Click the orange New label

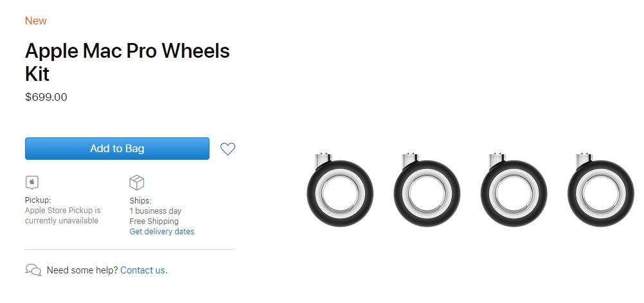pyautogui.click(x=36, y=21)
